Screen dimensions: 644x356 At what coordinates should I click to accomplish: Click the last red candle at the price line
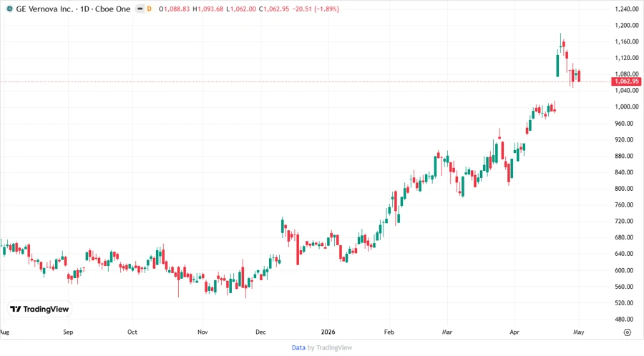pyautogui.click(x=579, y=76)
